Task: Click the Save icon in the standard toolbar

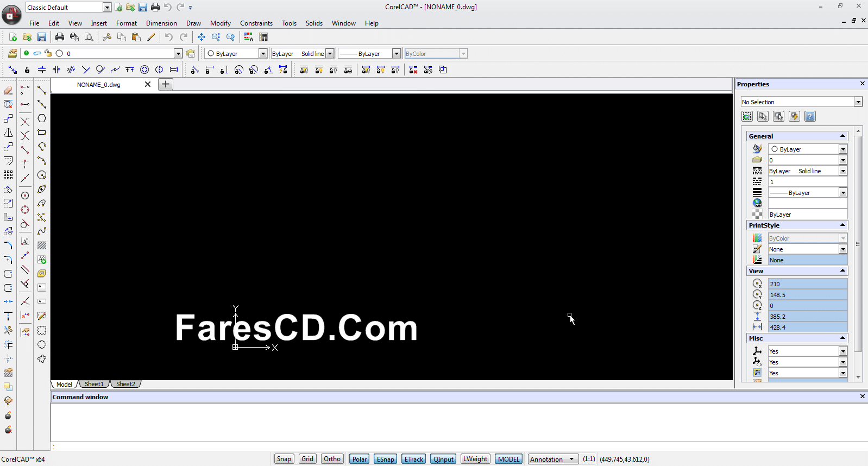Action: [x=42, y=37]
